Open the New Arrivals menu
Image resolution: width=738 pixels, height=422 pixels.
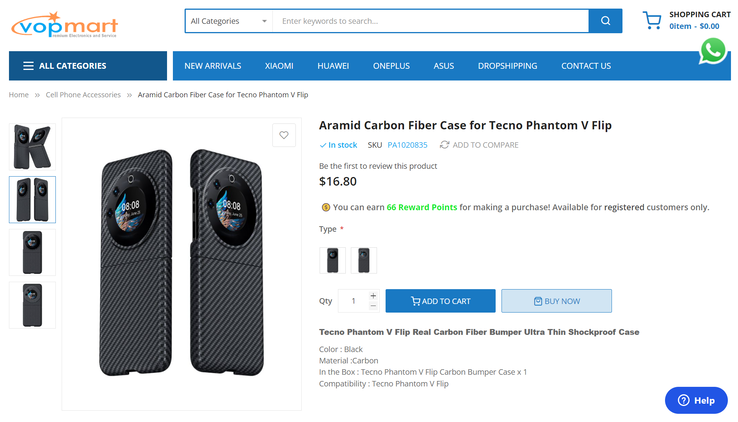(x=213, y=66)
